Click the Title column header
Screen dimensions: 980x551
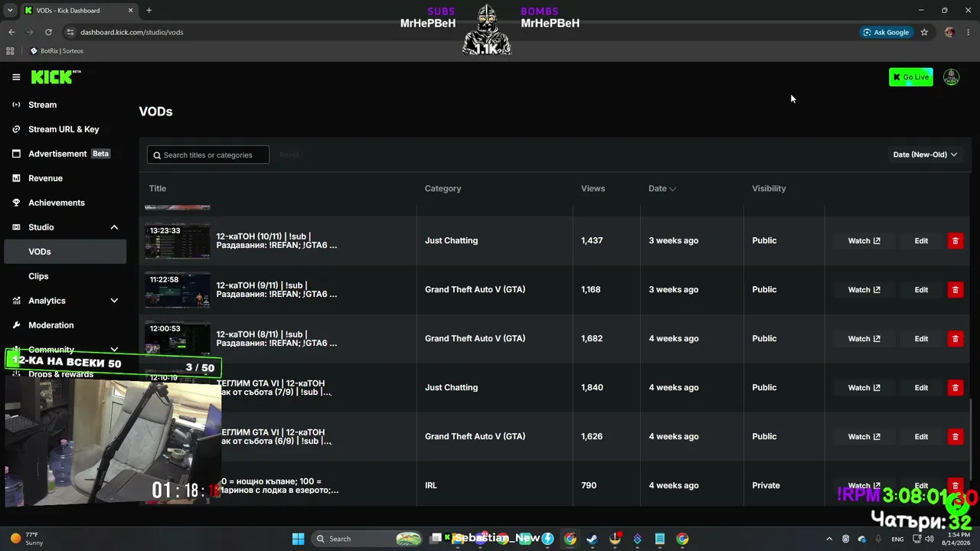(158, 188)
